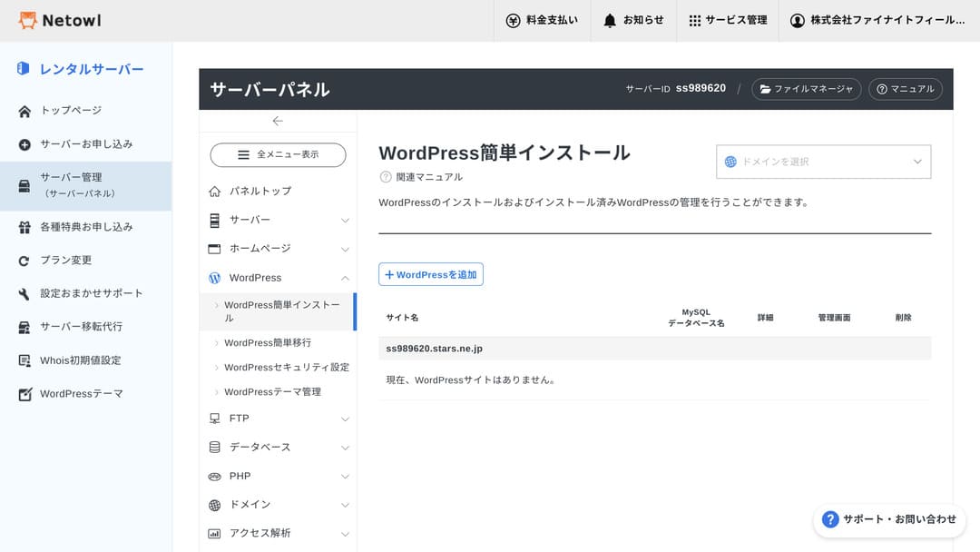Open the bell notifications (お知らせ) icon
This screenshot has width=980, height=552.
pyautogui.click(x=610, y=20)
